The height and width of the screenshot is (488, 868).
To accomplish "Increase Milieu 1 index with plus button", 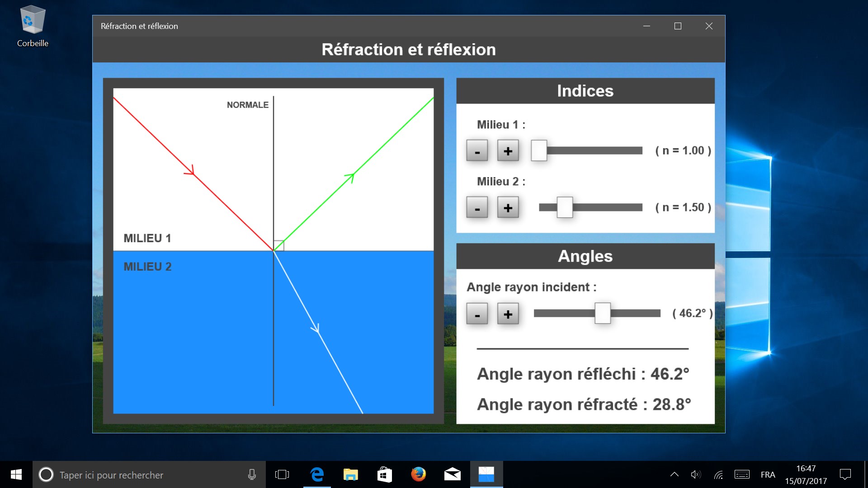I will pyautogui.click(x=508, y=150).
